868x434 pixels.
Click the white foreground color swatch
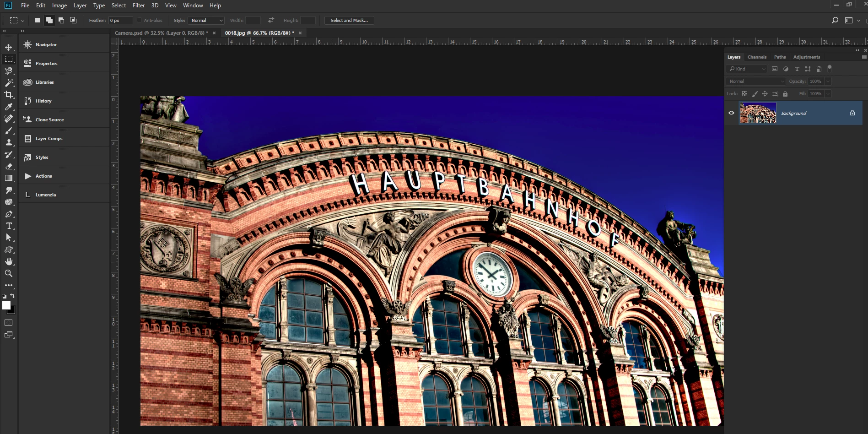click(x=6, y=305)
